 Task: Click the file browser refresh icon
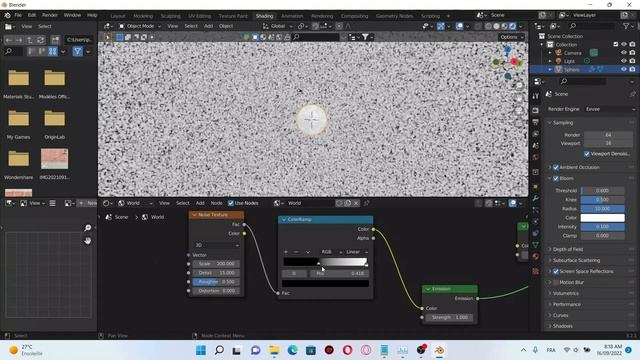click(x=41, y=40)
